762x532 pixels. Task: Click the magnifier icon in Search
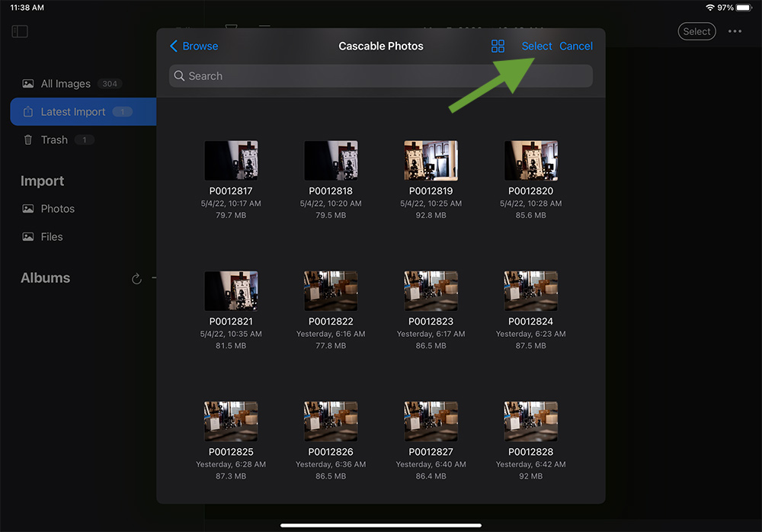coord(179,76)
